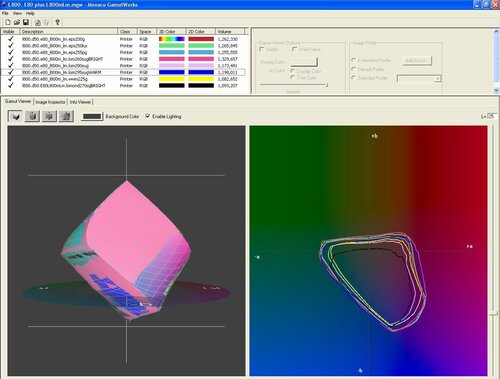Toggle visibility of the lomond270sgBRIGHT profile
The height and width of the screenshot is (379, 500).
click(x=11, y=85)
